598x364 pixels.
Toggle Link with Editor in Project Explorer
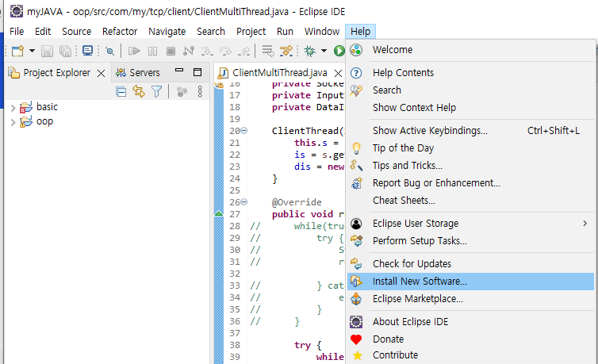pos(139,91)
